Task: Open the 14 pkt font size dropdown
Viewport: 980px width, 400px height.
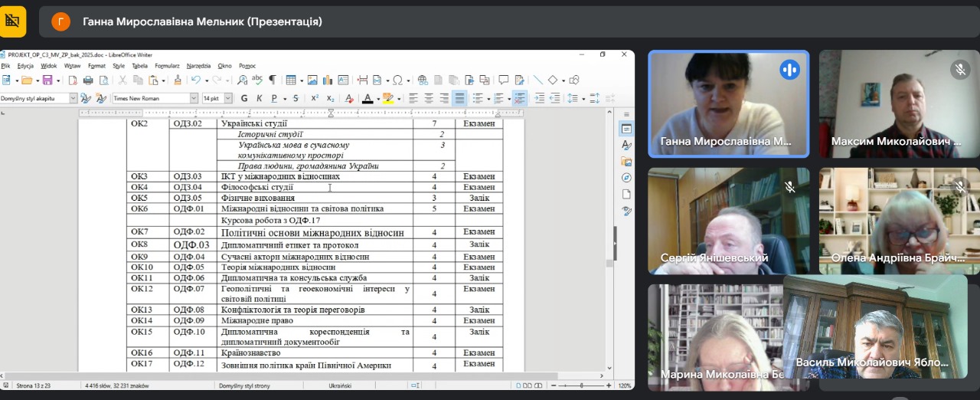Action: [227, 98]
